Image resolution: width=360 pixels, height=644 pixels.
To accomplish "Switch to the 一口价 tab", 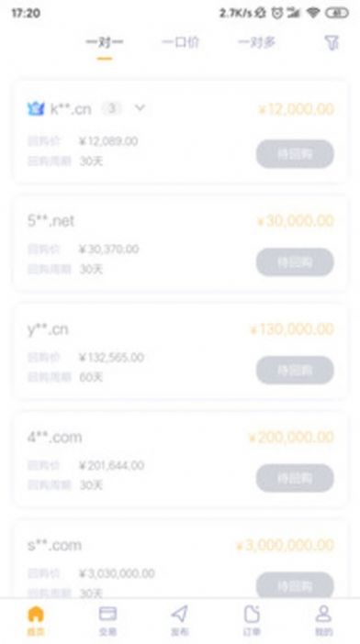I will (180, 42).
